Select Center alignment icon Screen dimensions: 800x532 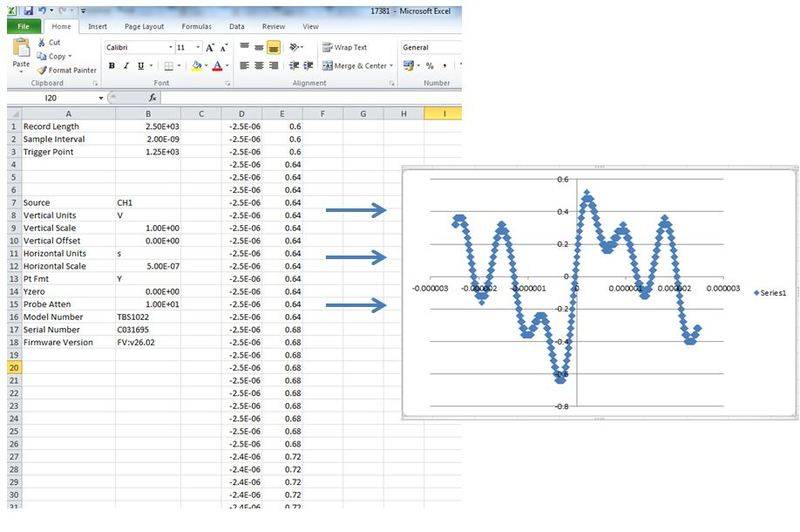click(x=259, y=66)
